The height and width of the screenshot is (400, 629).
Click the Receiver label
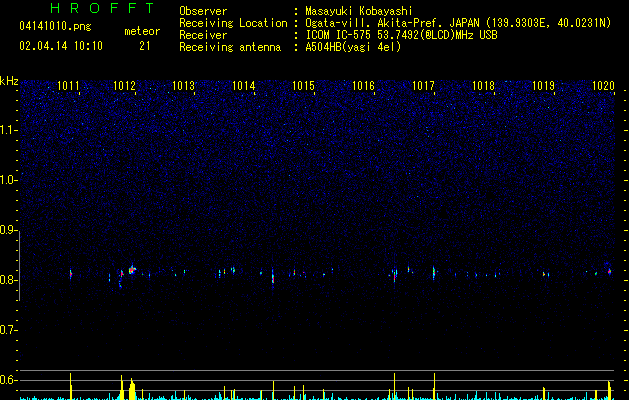[x=203, y=35]
